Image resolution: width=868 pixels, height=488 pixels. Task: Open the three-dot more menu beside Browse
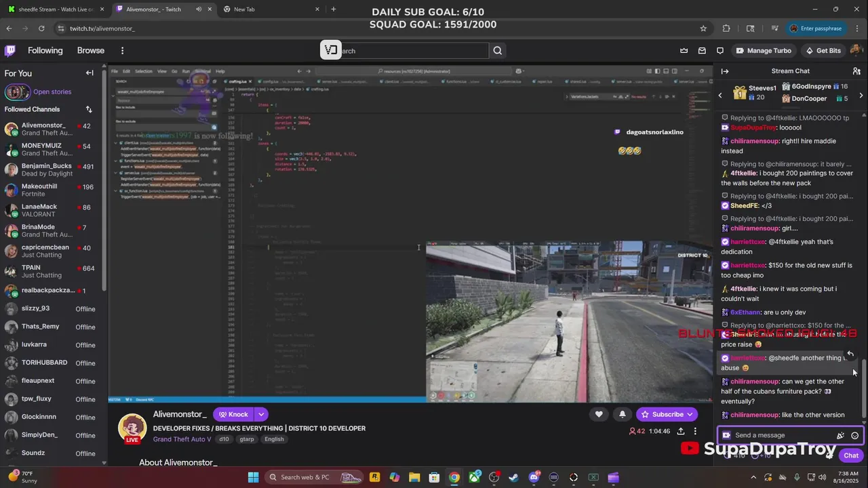tap(122, 51)
